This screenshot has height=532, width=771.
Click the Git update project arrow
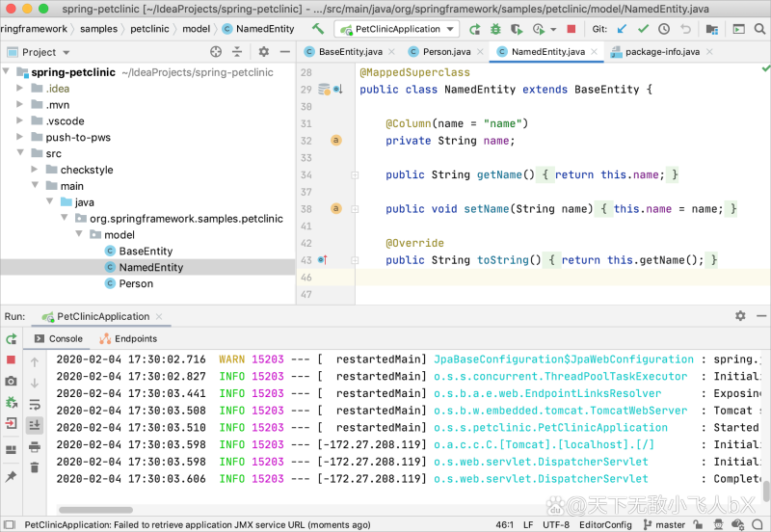click(622, 29)
